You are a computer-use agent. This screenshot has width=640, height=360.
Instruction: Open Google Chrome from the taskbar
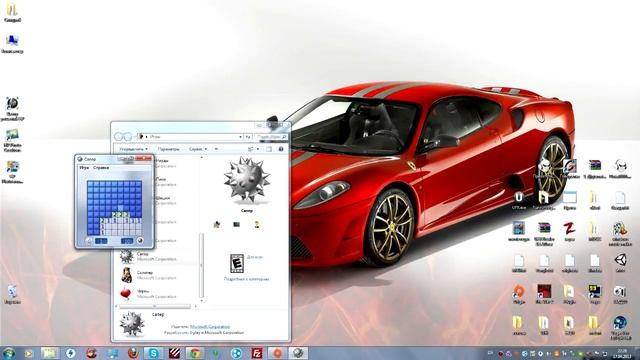point(195,353)
